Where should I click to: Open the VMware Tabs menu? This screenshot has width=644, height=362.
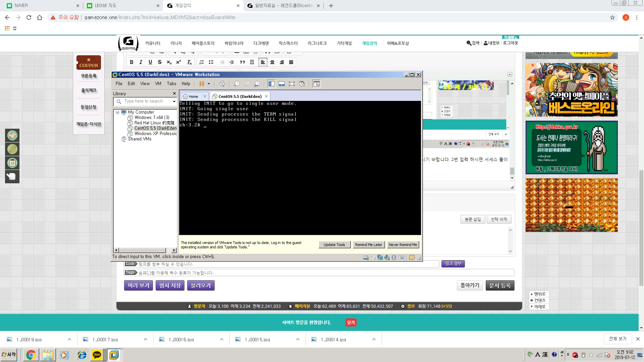coord(171,84)
